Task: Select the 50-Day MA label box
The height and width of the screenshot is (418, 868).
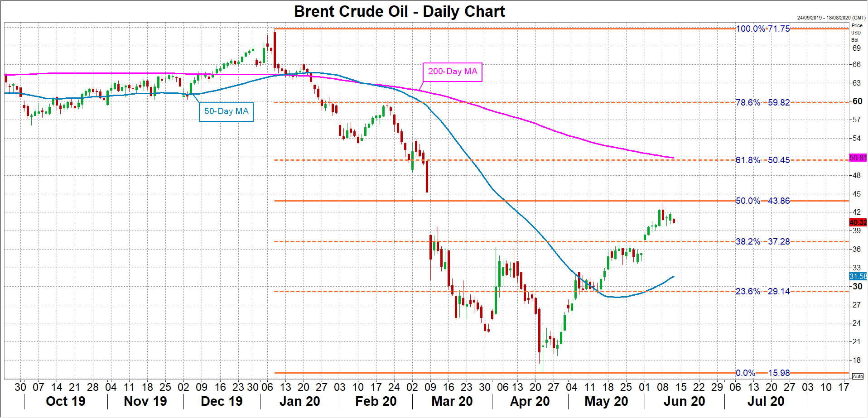Action: click(226, 112)
